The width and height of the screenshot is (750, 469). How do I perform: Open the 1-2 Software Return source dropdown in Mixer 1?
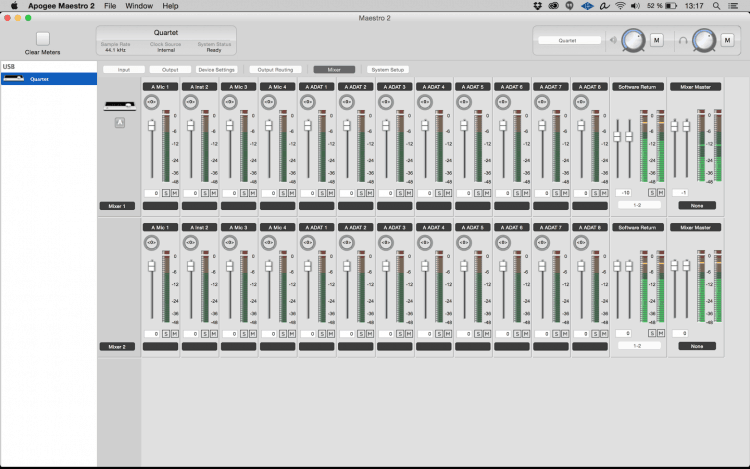coord(639,205)
